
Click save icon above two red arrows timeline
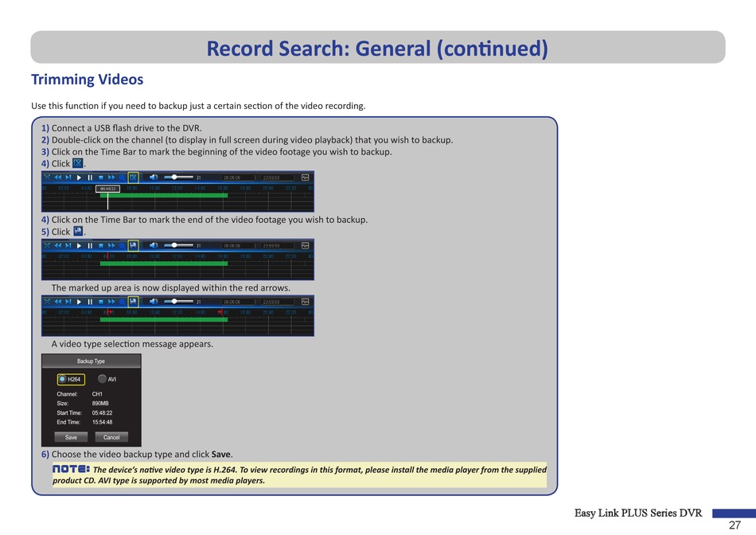[x=133, y=302]
